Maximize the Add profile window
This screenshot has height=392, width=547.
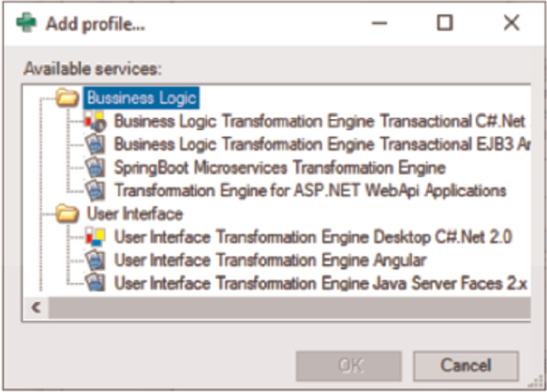click(445, 23)
